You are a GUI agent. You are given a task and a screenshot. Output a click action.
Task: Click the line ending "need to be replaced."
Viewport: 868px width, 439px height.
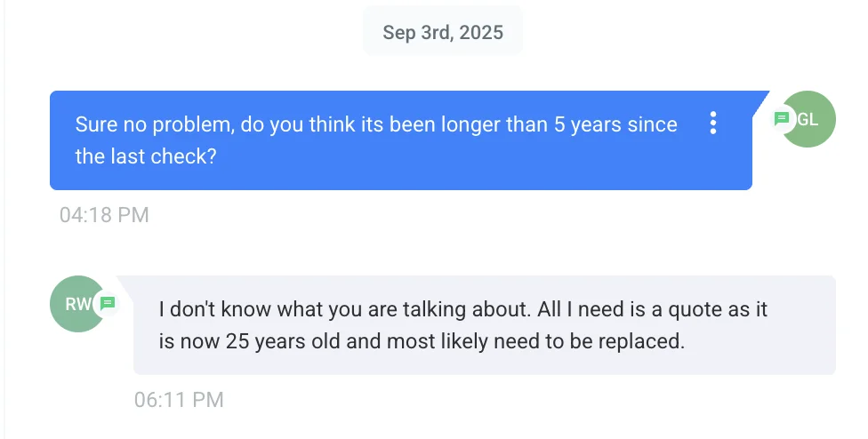422,341
